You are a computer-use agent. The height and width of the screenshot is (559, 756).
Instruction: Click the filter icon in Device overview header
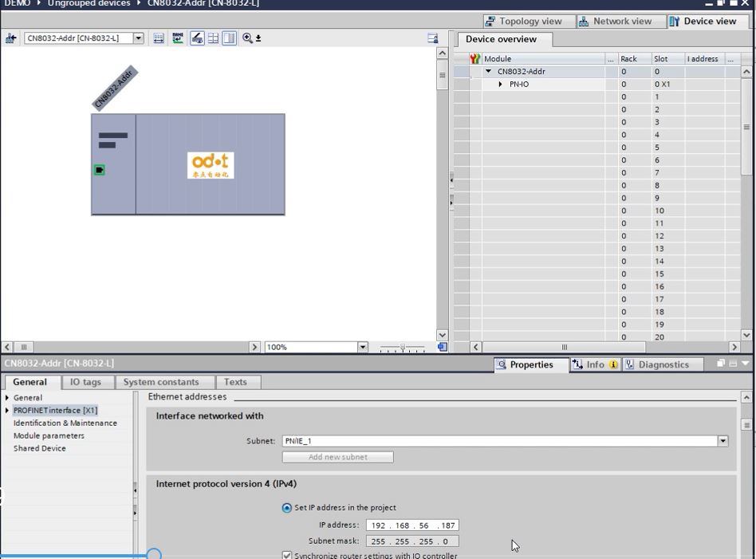tap(475, 59)
